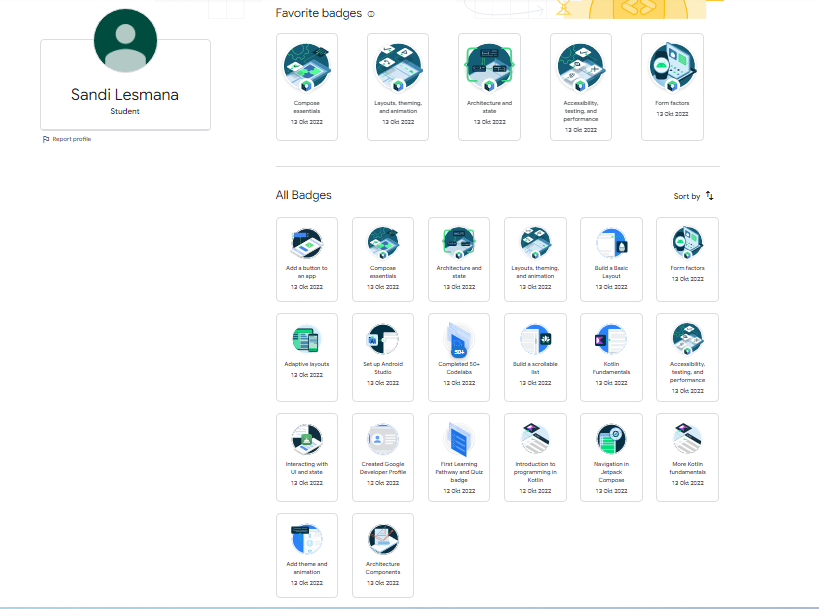Select First Learning Pathway and Quiz badge icon
The height and width of the screenshot is (609, 819).
(459, 439)
